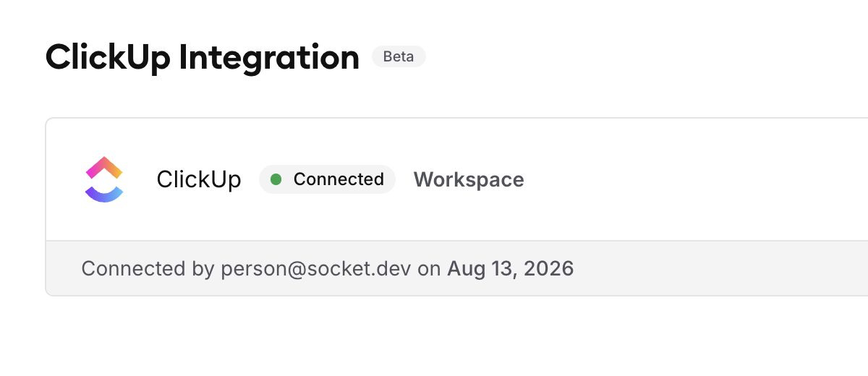Click the blue-purple lower arc of the logo

pos(104,194)
